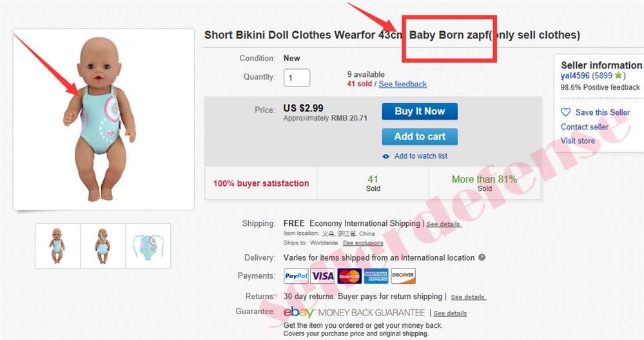
Task: Click the green feedback star icon
Action: 618,75
